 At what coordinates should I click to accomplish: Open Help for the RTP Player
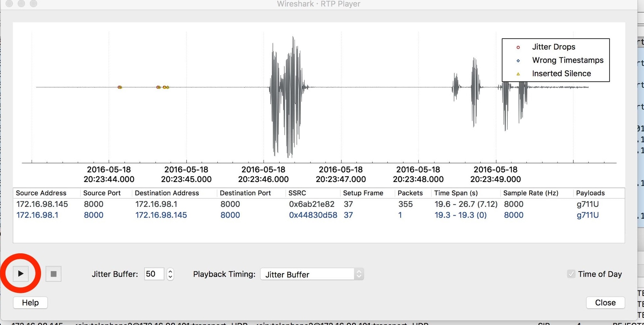(x=30, y=303)
